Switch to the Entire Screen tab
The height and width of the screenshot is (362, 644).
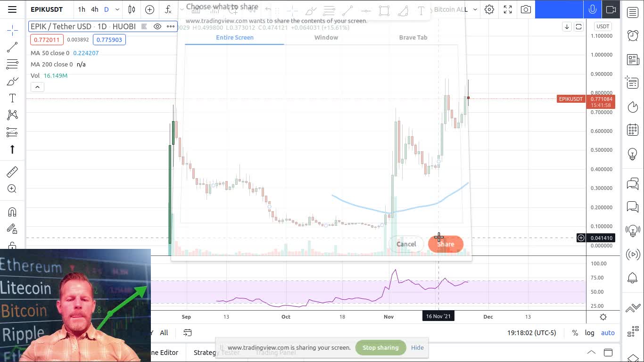tap(234, 38)
